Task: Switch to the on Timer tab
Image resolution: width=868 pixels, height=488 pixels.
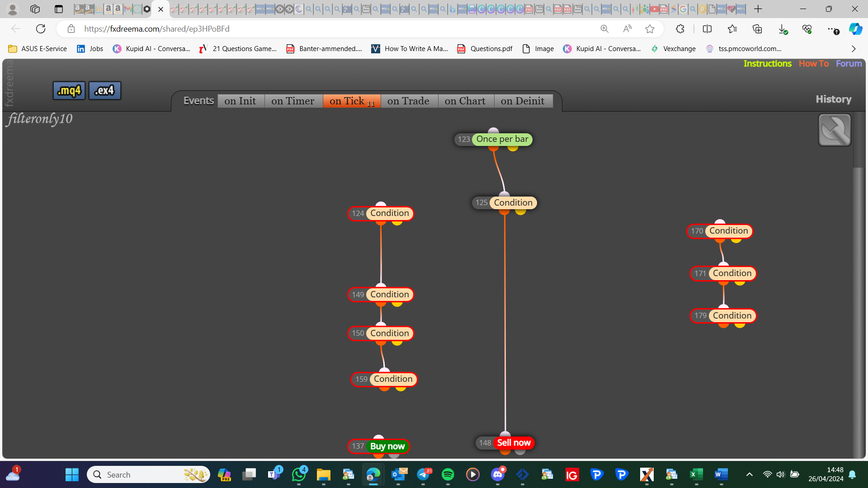Action: pos(293,101)
